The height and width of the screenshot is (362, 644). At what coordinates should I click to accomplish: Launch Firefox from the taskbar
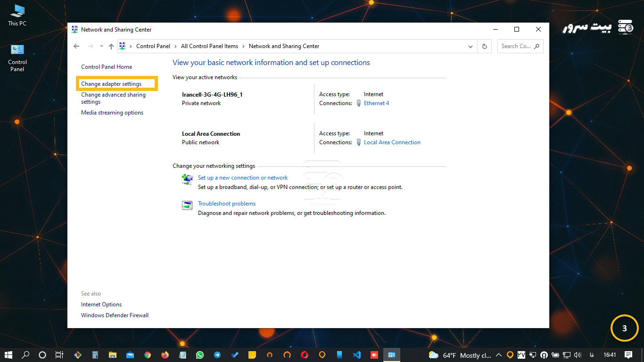click(165, 355)
